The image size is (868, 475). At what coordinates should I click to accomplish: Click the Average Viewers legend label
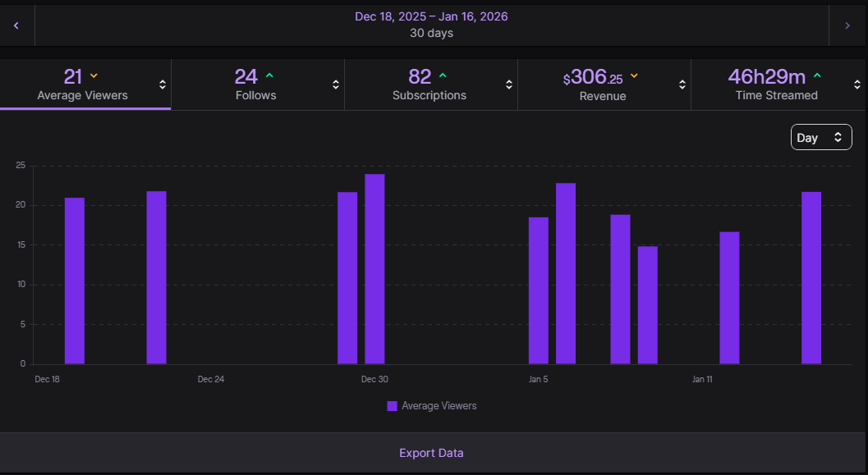click(x=439, y=406)
